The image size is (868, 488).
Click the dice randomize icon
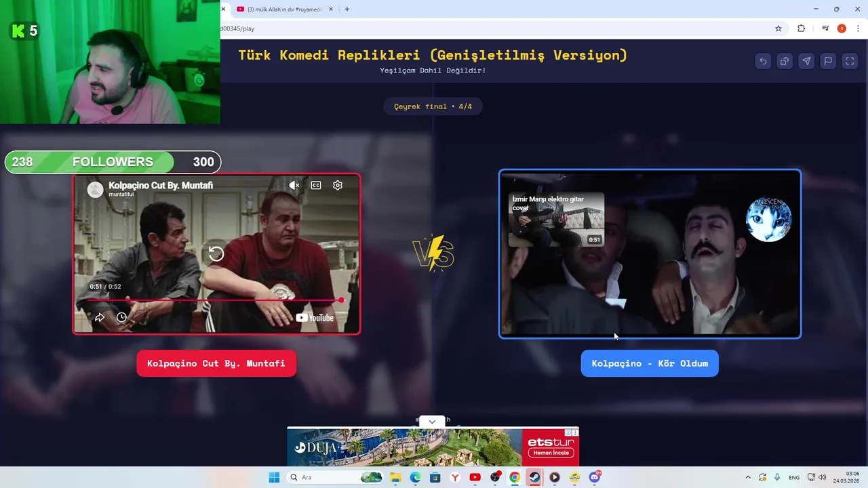(x=785, y=61)
